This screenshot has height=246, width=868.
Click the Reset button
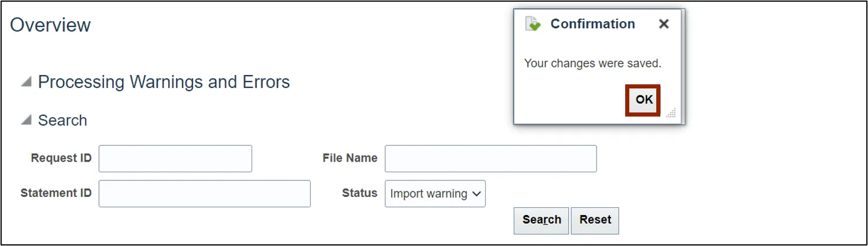[595, 220]
